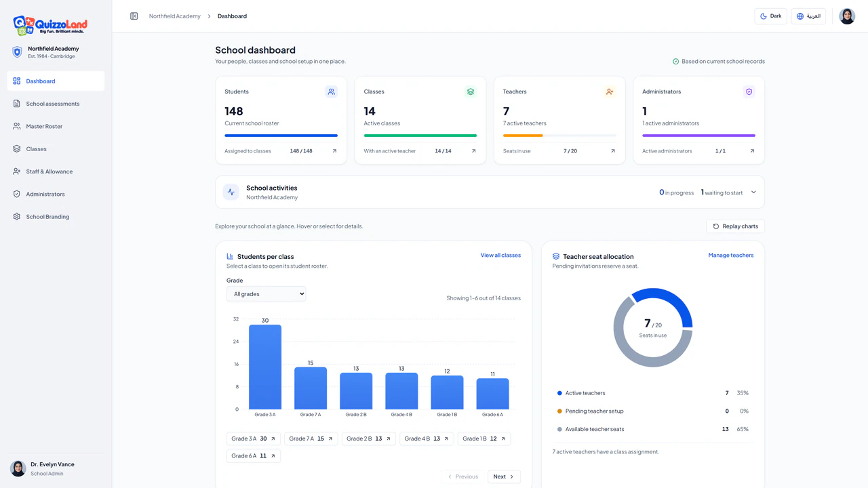This screenshot has height=488, width=868.
Task: Open the Teachers seats in use arrow
Action: tap(613, 151)
